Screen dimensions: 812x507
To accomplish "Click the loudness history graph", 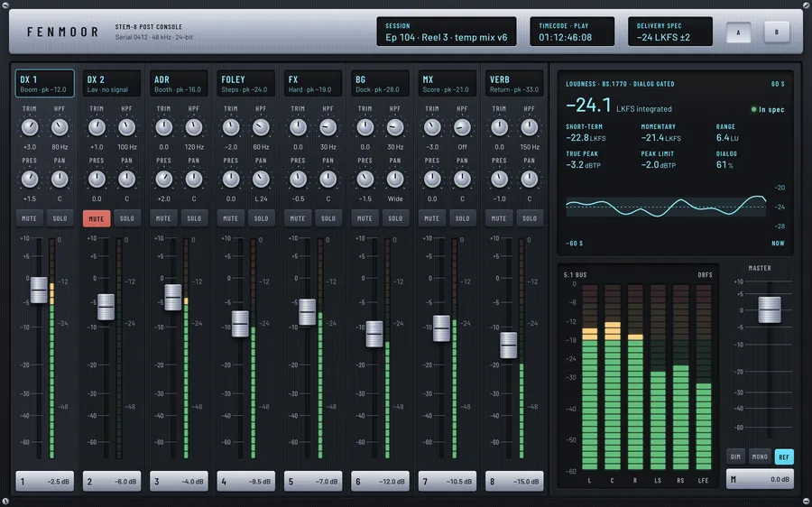I will pos(666,207).
